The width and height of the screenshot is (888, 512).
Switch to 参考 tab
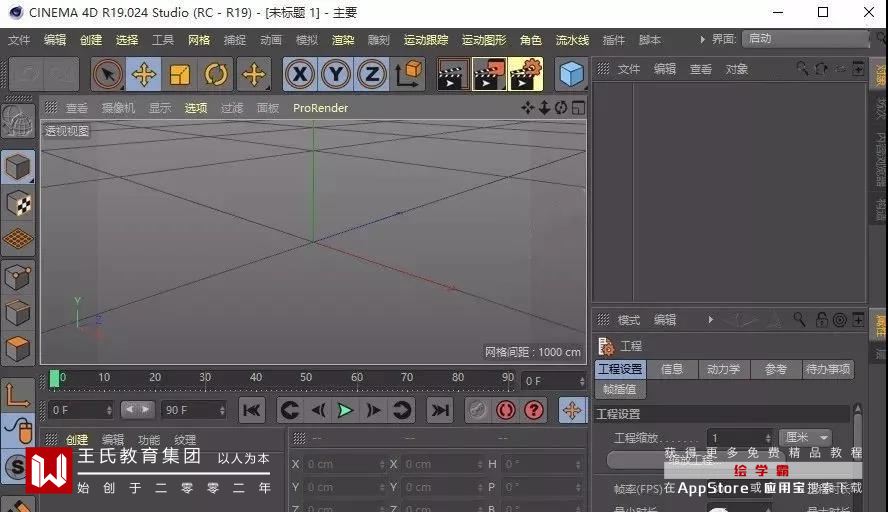click(x=775, y=369)
